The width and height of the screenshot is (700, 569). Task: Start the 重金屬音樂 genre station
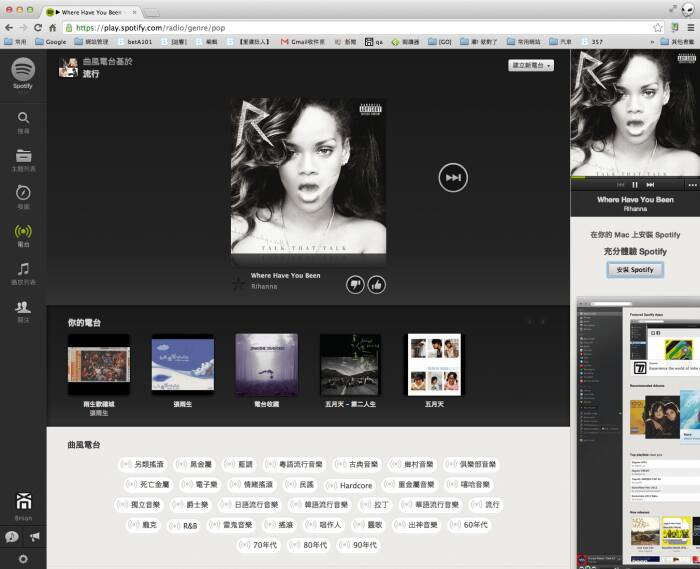[x=410, y=484]
